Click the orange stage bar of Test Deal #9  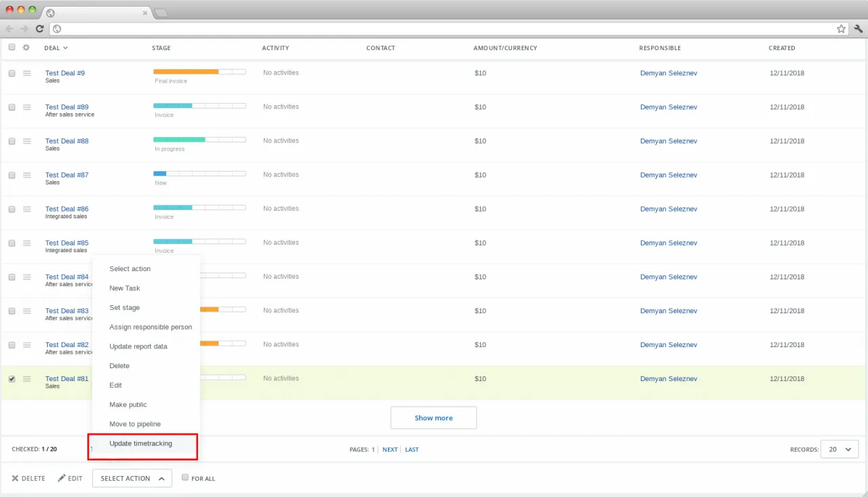(x=186, y=71)
